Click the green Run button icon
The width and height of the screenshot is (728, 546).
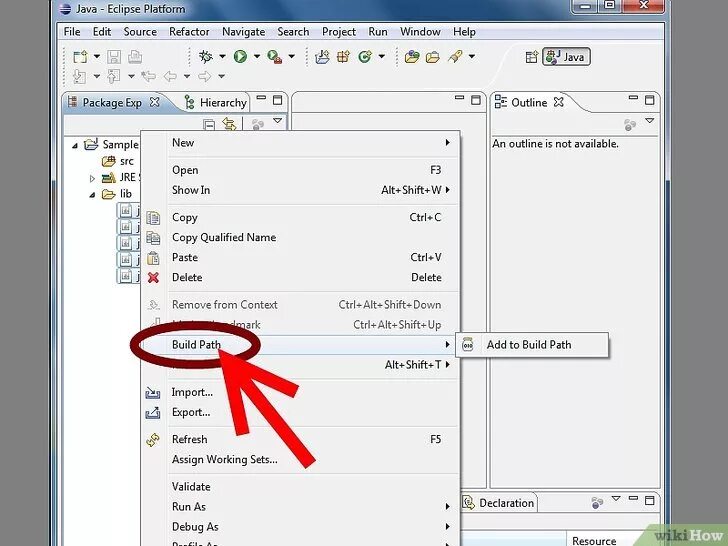pos(240,57)
